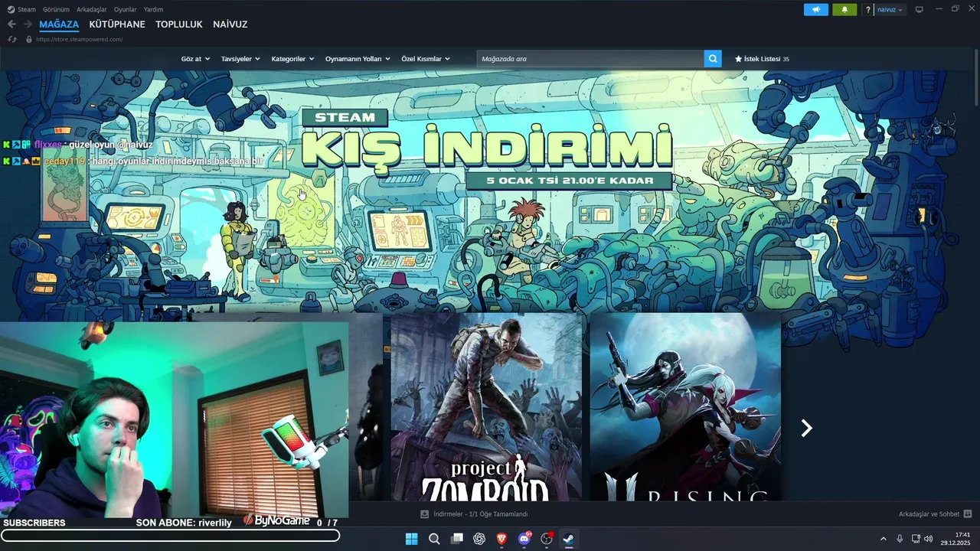Open the volume tray icon
980x551 pixels.
pos(929,539)
